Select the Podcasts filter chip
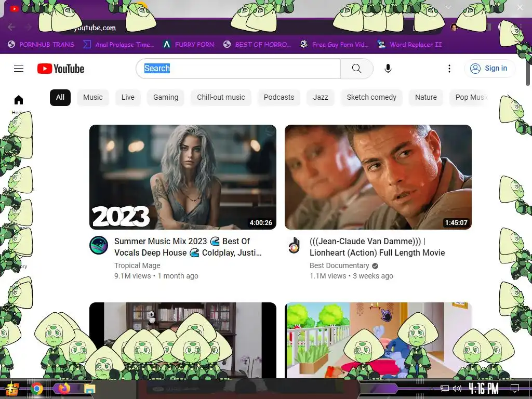The height and width of the screenshot is (399, 532). point(279,97)
